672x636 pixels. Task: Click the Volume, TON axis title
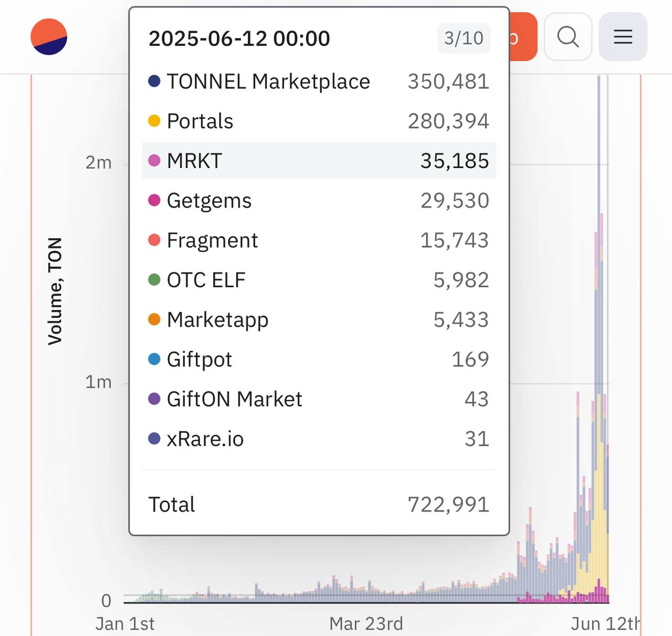[x=55, y=291]
